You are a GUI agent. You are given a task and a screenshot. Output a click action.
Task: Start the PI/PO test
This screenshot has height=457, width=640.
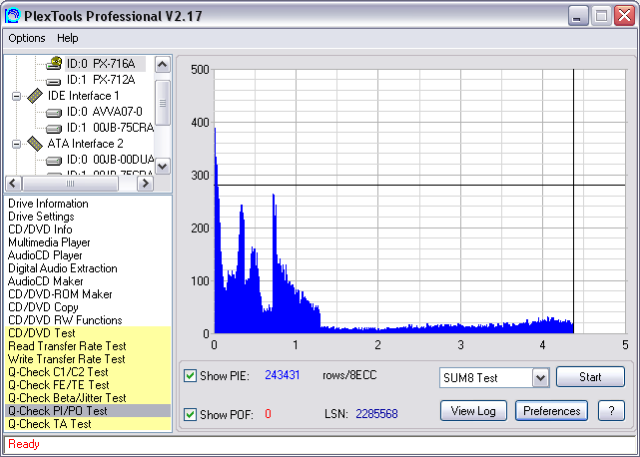click(x=590, y=377)
